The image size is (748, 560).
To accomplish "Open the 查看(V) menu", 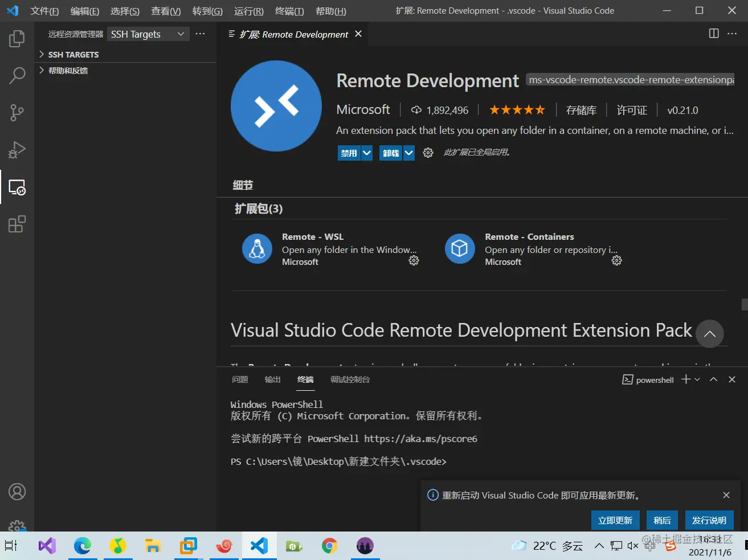I will click(166, 11).
